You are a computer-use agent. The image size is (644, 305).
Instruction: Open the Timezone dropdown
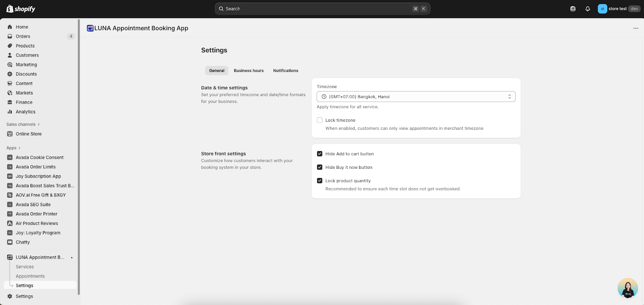tap(416, 97)
